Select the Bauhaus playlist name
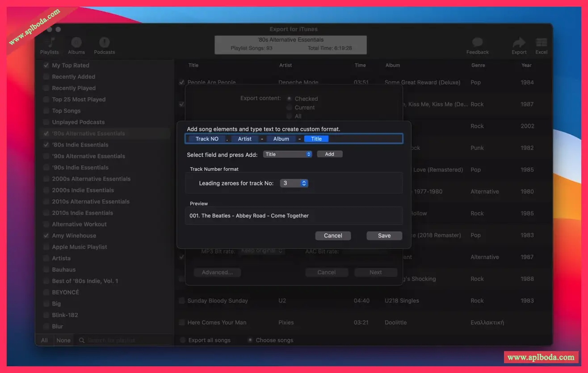The height and width of the screenshot is (373, 588). pos(64,270)
